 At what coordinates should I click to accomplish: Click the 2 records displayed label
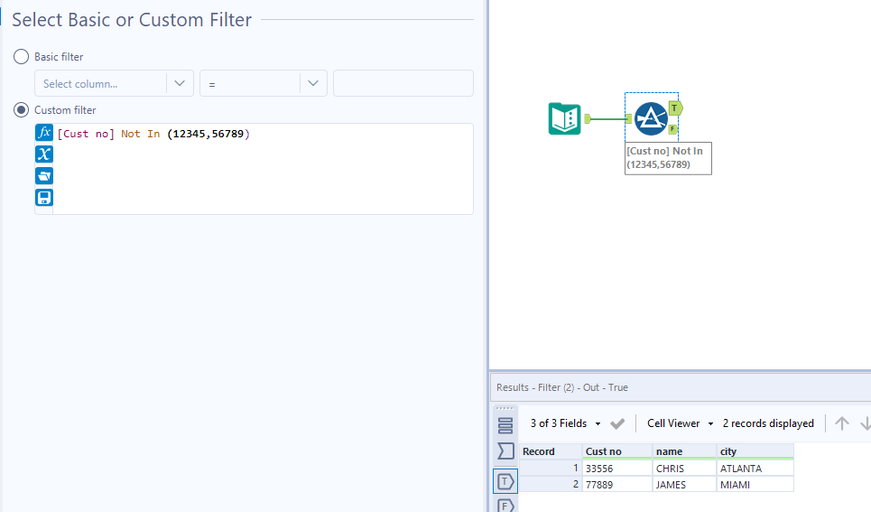point(768,423)
